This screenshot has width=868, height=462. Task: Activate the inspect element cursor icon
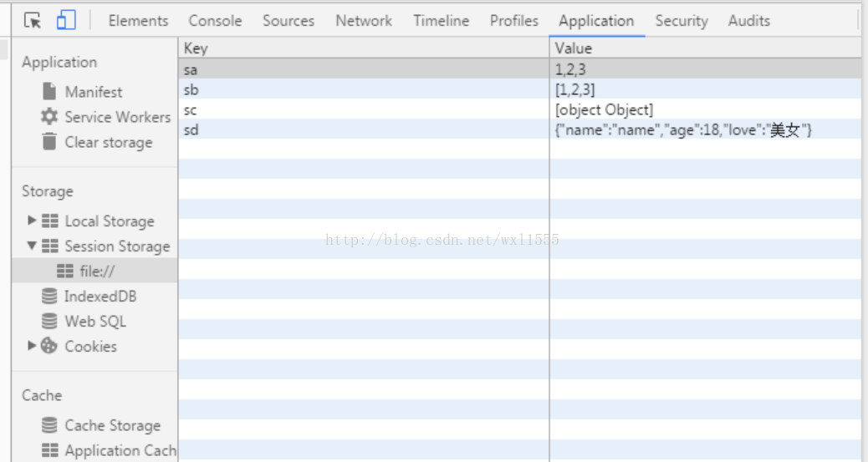click(33, 21)
